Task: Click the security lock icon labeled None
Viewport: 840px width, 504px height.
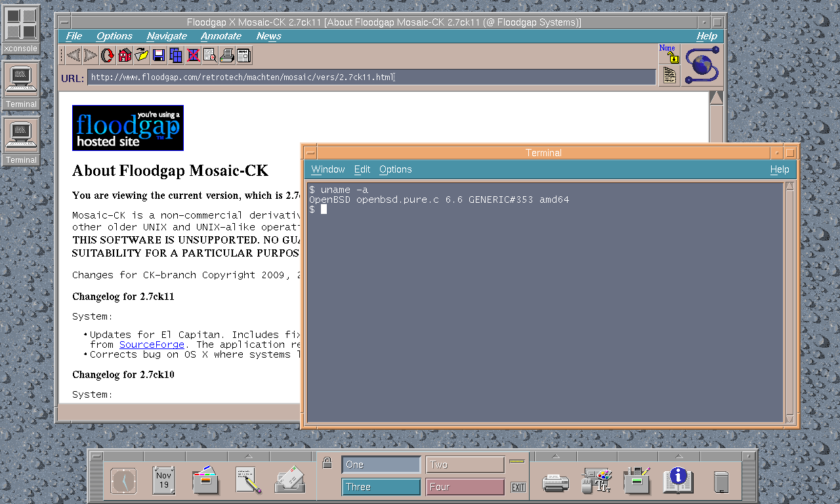Action: point(669,54)
